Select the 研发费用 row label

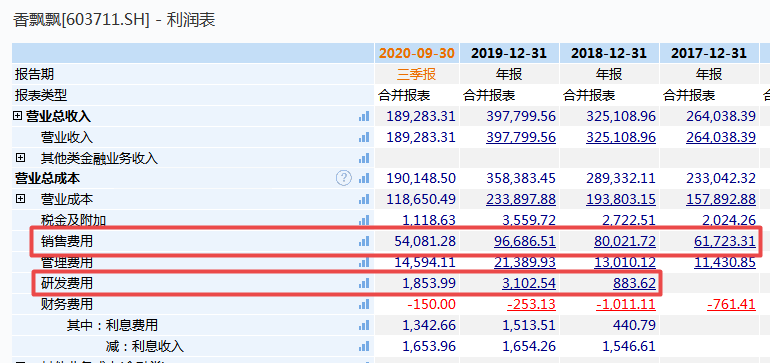pos(67,283)
